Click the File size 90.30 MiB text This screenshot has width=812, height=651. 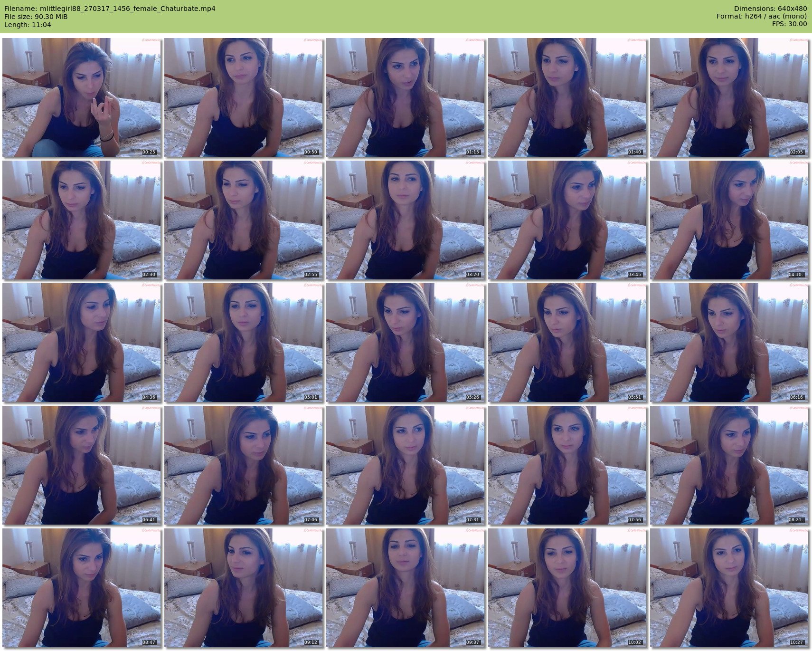[36, 17]
